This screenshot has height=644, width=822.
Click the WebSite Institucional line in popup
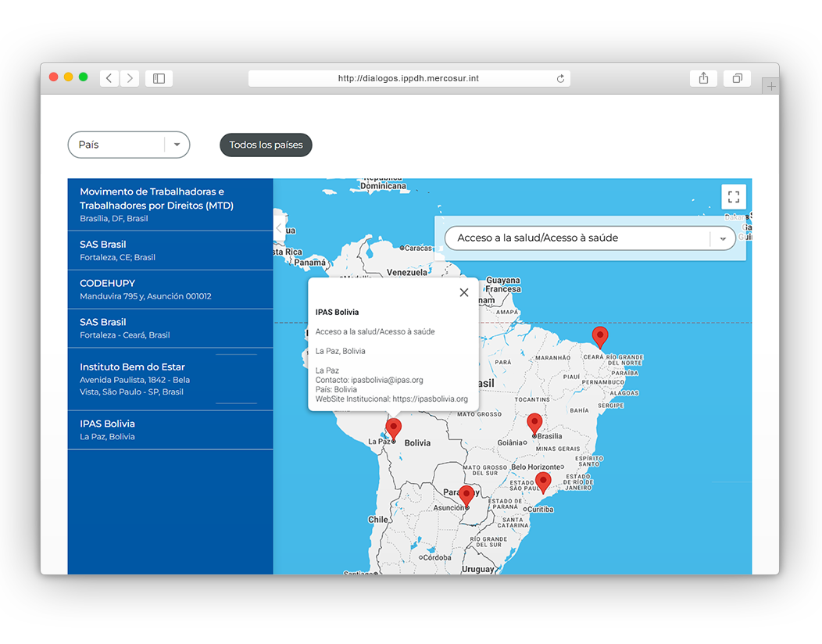[391, 399]
